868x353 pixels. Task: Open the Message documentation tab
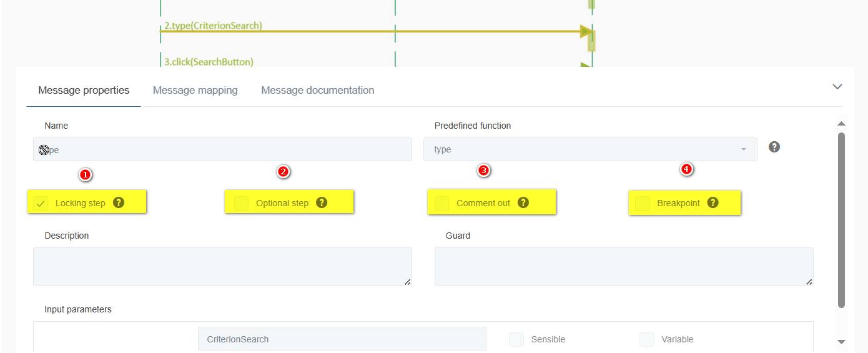(x=318, y=91)
